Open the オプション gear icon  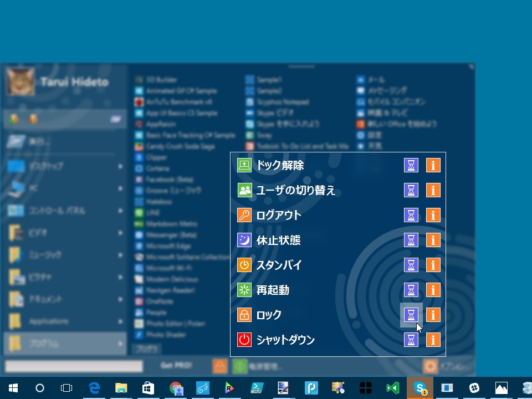click(431, 366)
